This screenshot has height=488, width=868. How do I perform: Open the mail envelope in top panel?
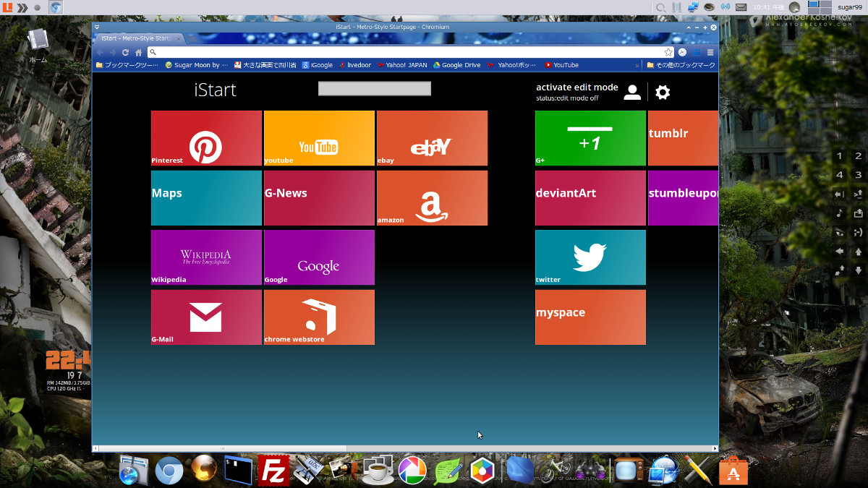pyautogui.click(x=741, y=7)
